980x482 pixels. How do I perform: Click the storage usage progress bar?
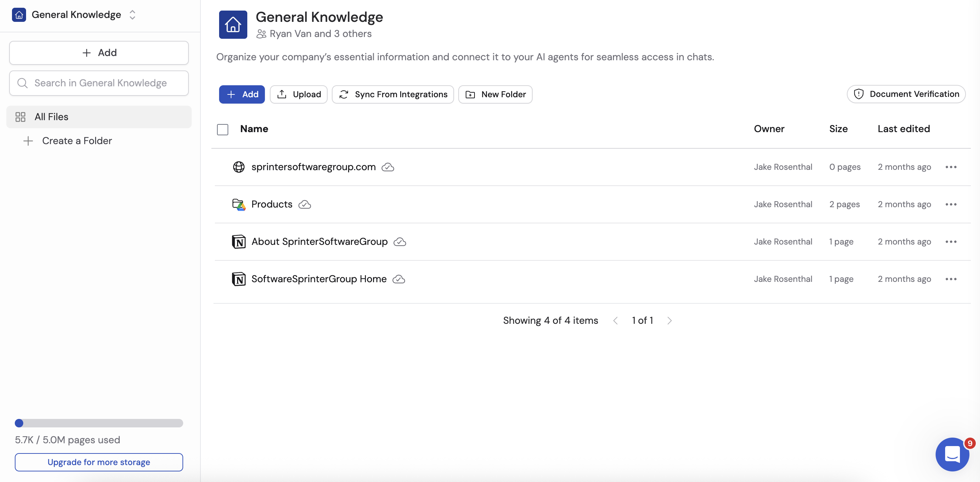click(x=99, y=423)
